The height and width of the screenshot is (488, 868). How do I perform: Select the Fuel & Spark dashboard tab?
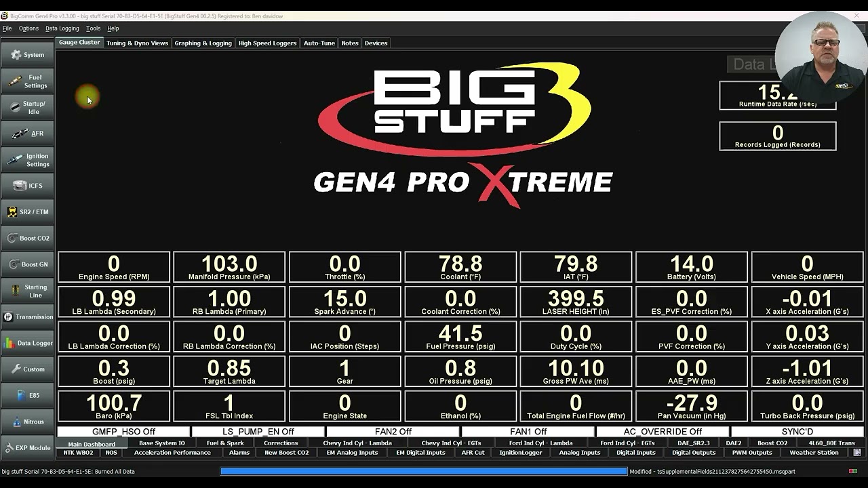tap(225, 443)
